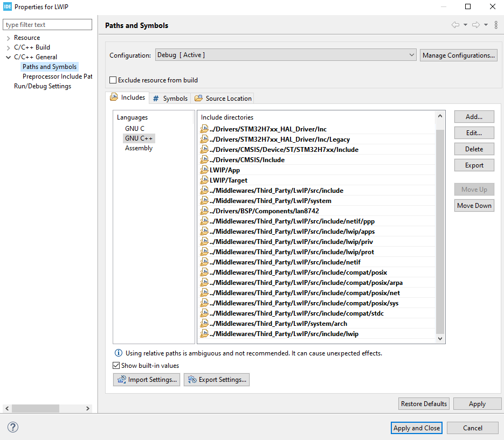
Task: Click the icon beside LwIP/src/include/netif/ppp
Action: pyautogui.click(x=204, y=221)
